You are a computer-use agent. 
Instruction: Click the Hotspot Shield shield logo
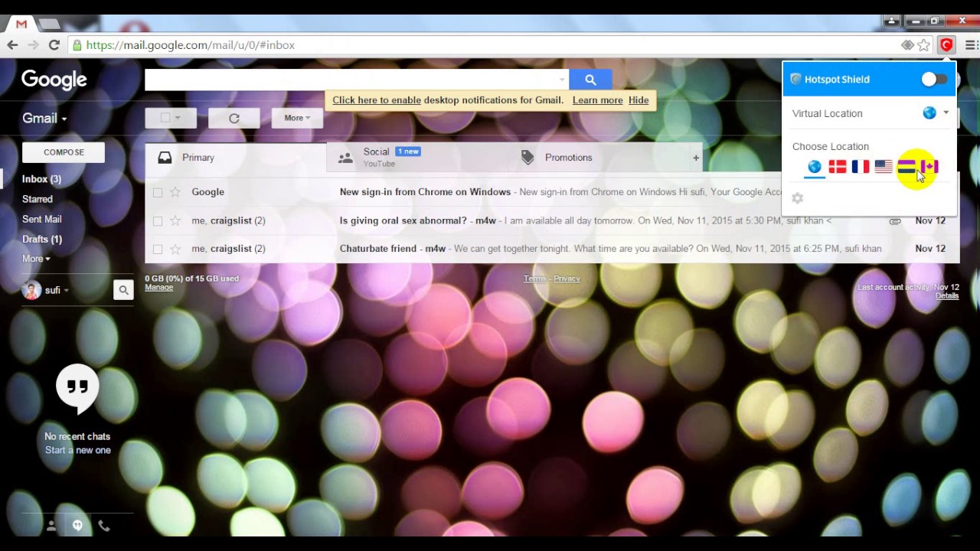(x=795, y=79)
